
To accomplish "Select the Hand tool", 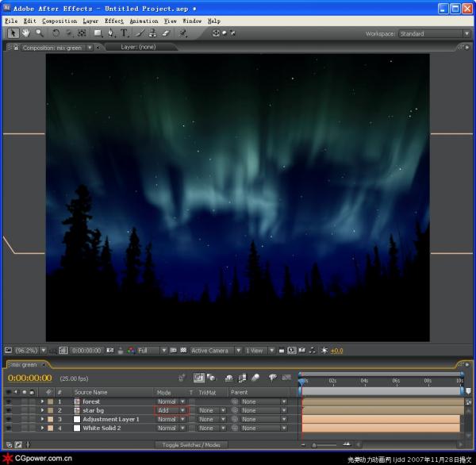I will tap(26, 33).
